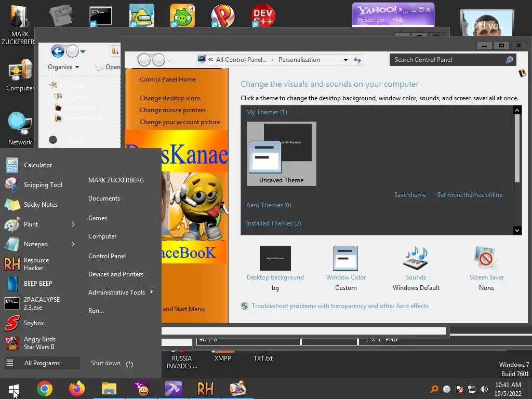
Task: Open Documents from the Start menu
Action: pyautogui.click(x=104, y=198)
